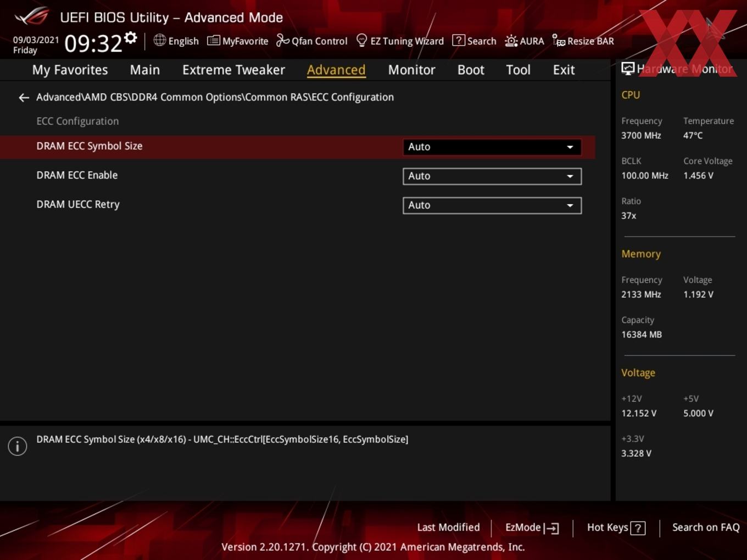Click the Qfan Control fan icon

point(282,40)
